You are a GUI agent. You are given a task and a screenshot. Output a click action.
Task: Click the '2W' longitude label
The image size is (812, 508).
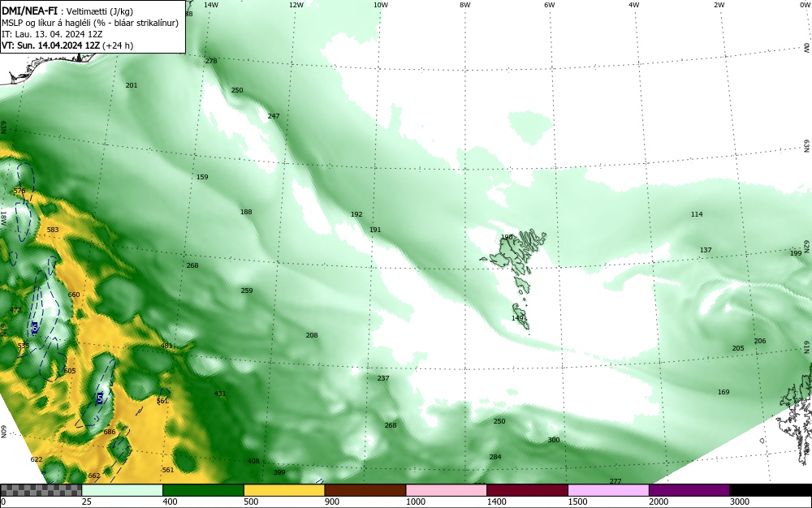coord(719,5)
